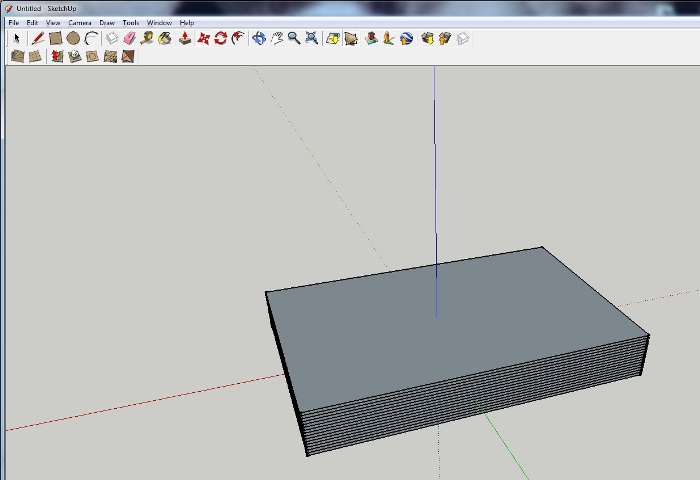Pick the Line pencil tool
700x480 pixels.
[x=37, y=39]
